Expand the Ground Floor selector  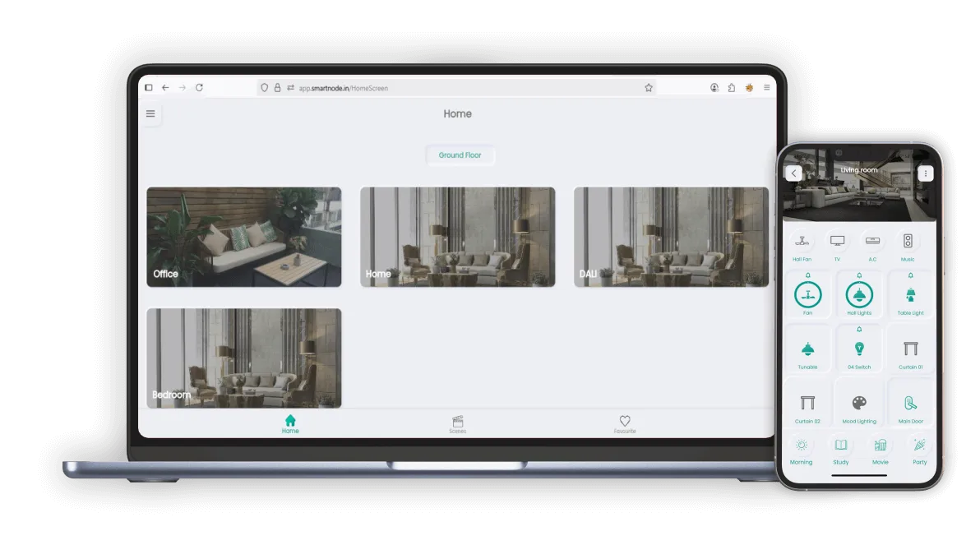coord(460,155)
